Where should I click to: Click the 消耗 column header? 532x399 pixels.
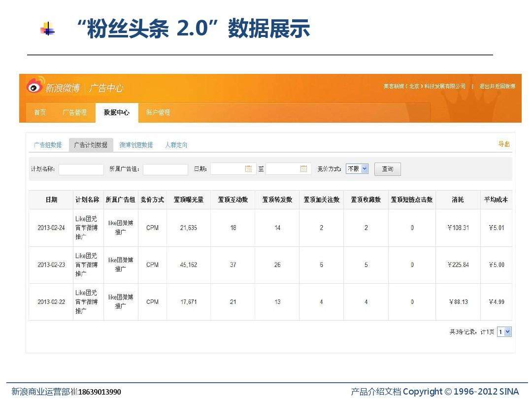click(458, 199)
